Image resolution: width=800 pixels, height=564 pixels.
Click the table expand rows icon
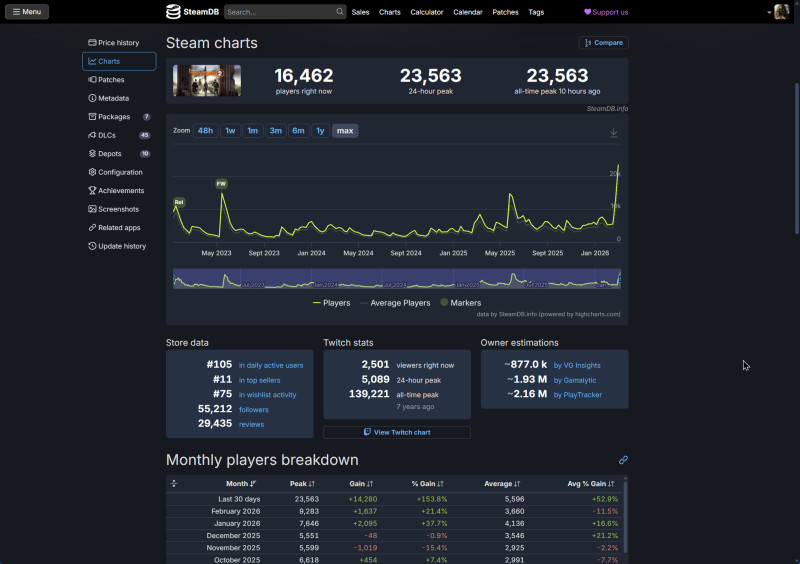coord(174,483)
